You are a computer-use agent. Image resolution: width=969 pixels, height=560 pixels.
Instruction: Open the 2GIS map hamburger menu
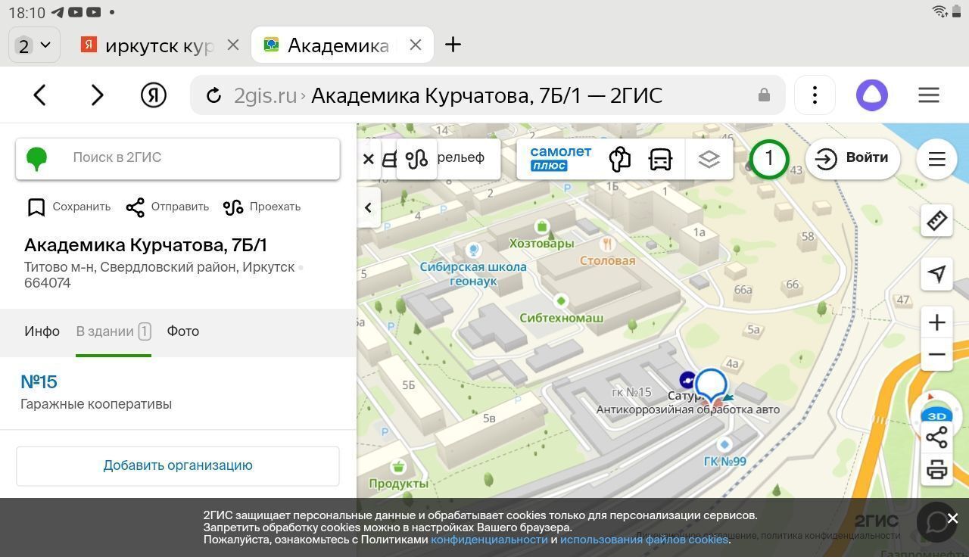(x=937, y=159)
